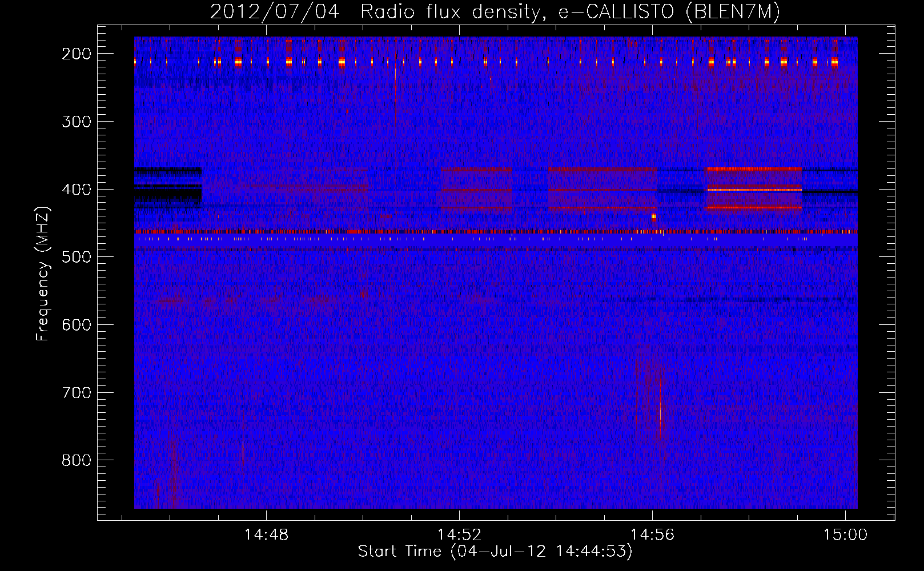Screen dimensions: 924x571
Task: Select the 800 frequency tick label
Action: (x=76, y=460)
